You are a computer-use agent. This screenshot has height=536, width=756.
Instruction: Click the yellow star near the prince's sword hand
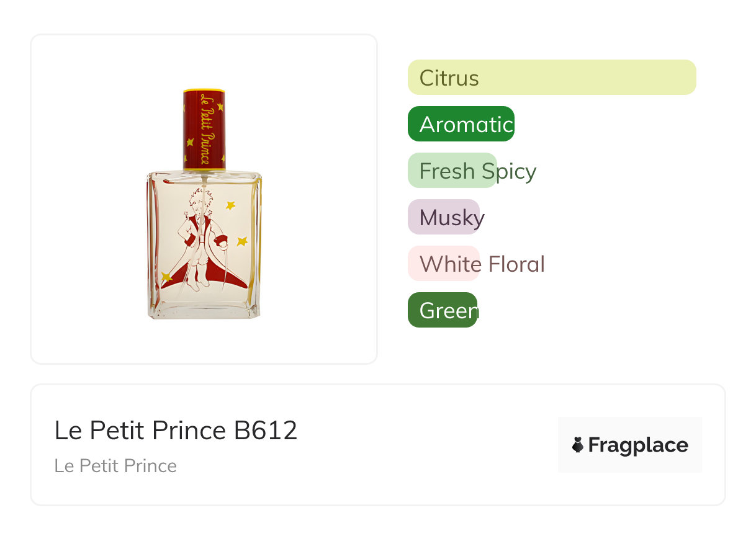coord(242,241)
